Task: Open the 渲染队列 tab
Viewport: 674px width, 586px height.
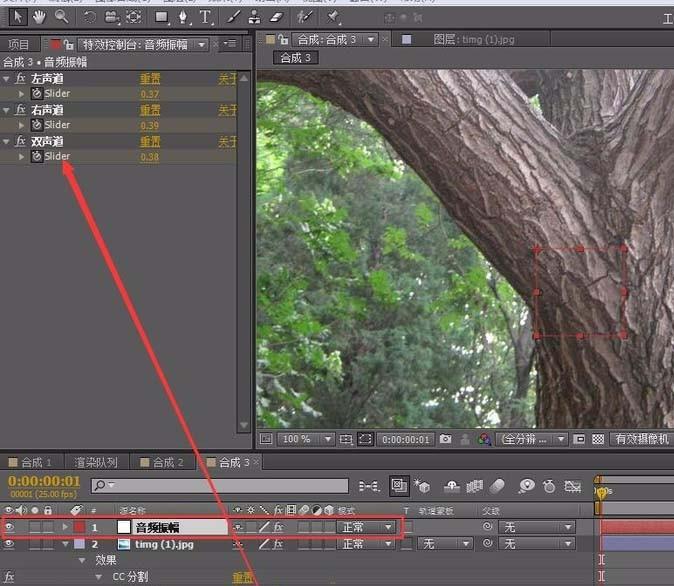Action: tap(96, 462)
